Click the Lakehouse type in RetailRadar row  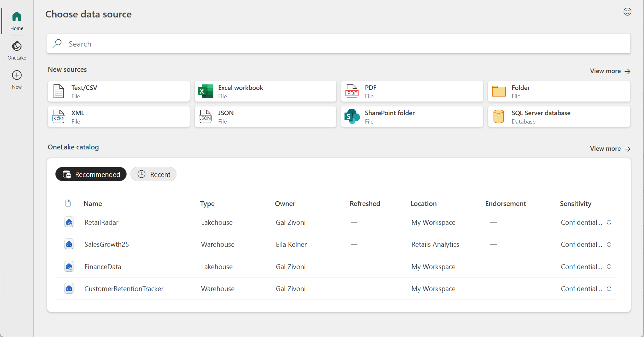tap(217, 222)
